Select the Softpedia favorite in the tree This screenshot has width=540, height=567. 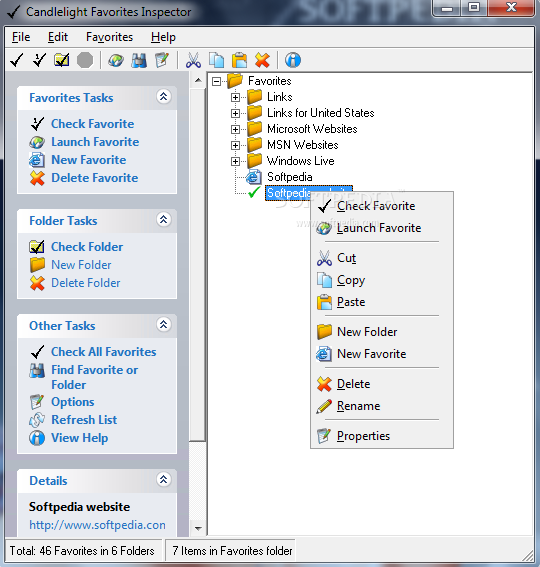pos(289,177)
